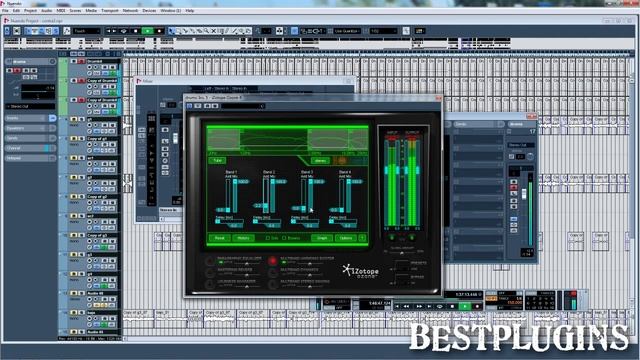This screenshot has height=360, width=640.
Task: Click the Band 4 Mix slider handle
Action: 349,181
